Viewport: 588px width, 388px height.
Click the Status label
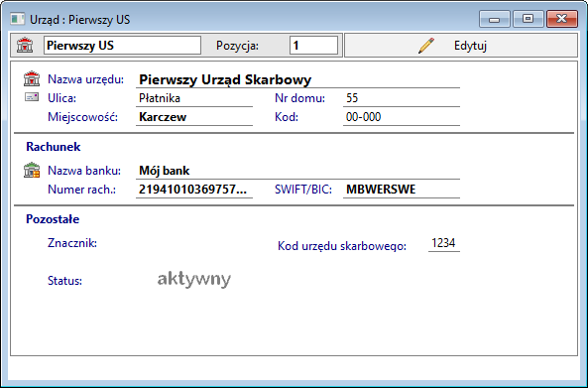tap(64, 281)
